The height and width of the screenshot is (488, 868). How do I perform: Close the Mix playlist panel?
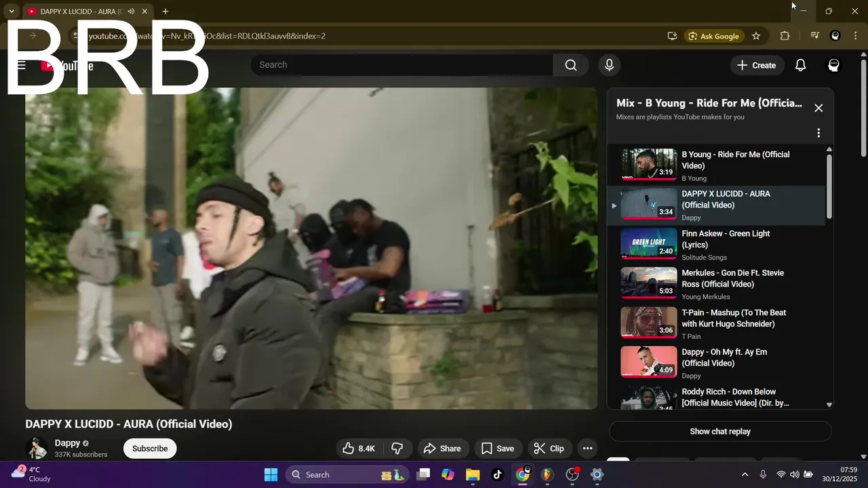click(x=818, y=108)
